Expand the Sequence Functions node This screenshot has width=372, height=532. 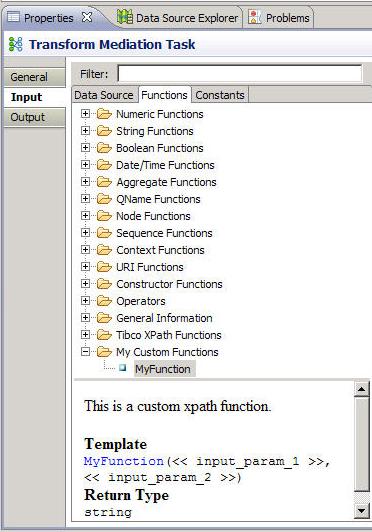pyautogui.click(x=86, y=232)
